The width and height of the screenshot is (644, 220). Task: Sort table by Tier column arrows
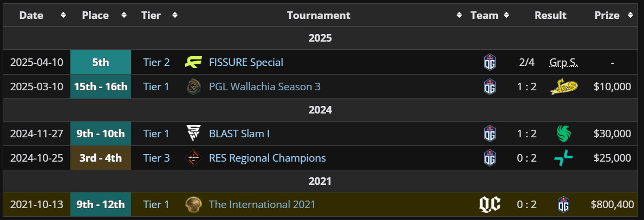(x=175, y=15)
